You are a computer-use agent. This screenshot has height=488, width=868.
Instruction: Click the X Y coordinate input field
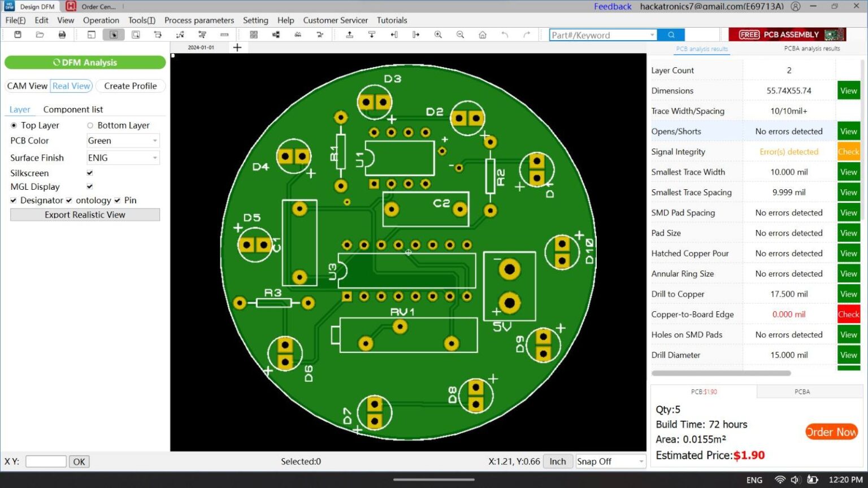point(46,461)
